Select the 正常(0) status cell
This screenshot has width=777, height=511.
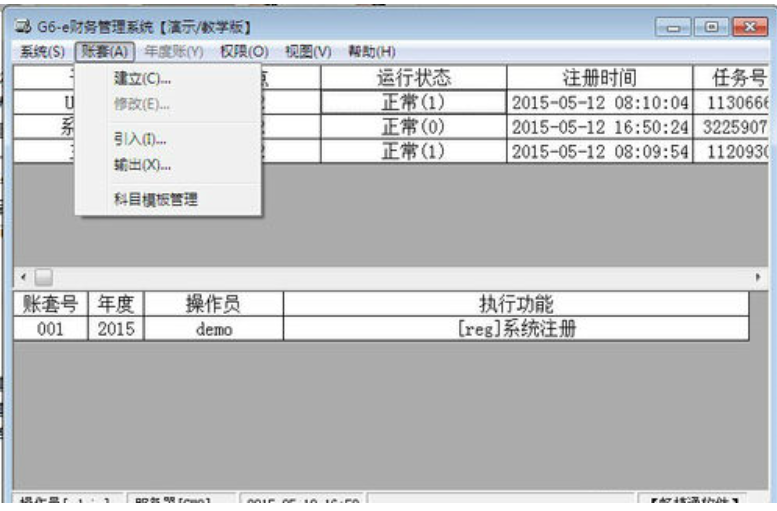tap(414, 127)
